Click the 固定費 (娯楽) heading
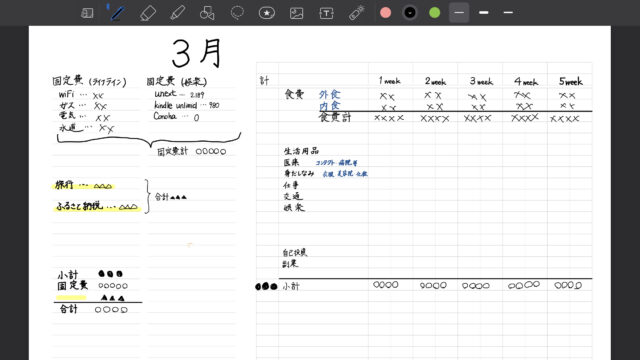This screenshot has height=360, width=640. coord(177,81)
